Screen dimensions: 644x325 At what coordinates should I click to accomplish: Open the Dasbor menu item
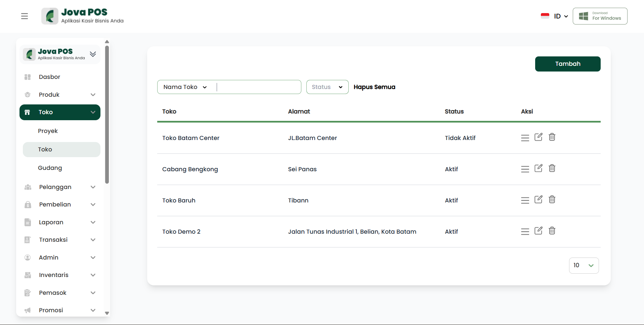pyautogui.click(x=49, y=77)
